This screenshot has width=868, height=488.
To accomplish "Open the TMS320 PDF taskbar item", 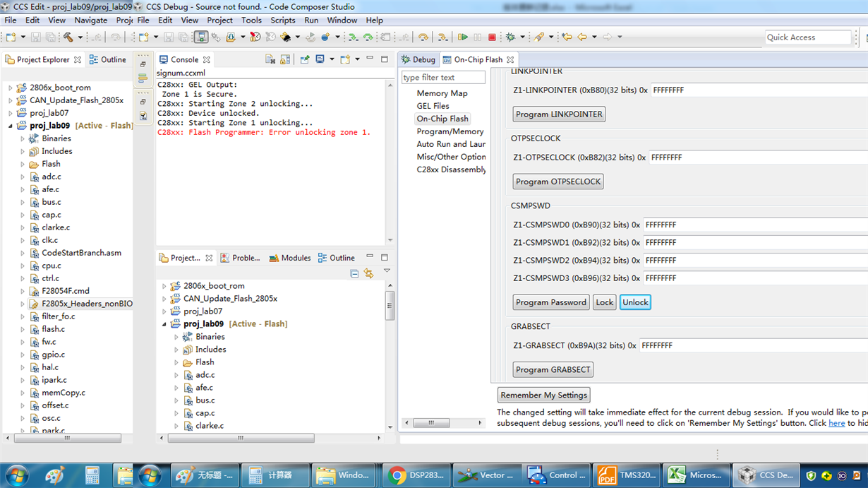I will pos(626,475).
